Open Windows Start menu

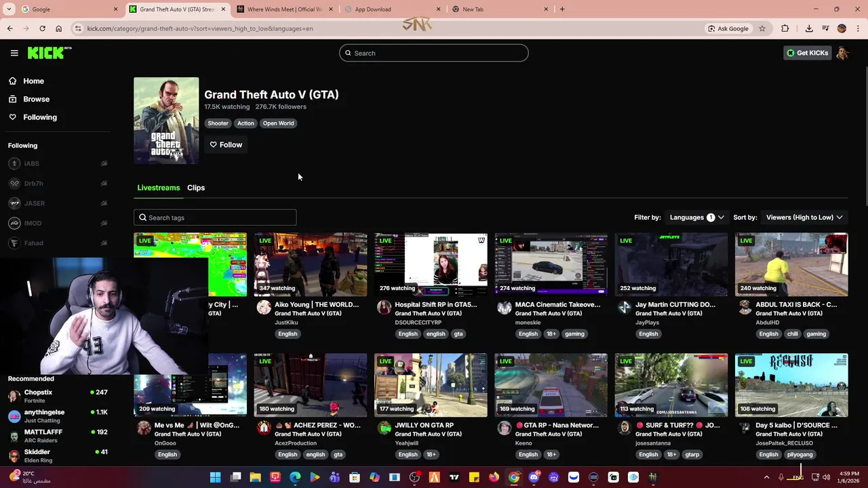[x=215, y=478]
